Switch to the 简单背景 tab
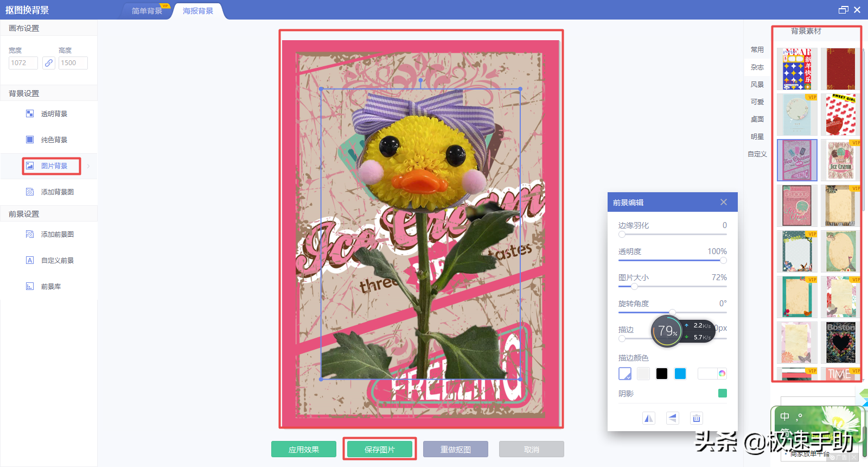868x467 pixels. [x=147, y=11]
